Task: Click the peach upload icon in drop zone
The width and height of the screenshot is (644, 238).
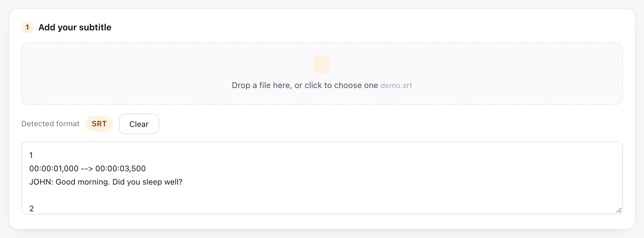Action: tap(322, 64)
